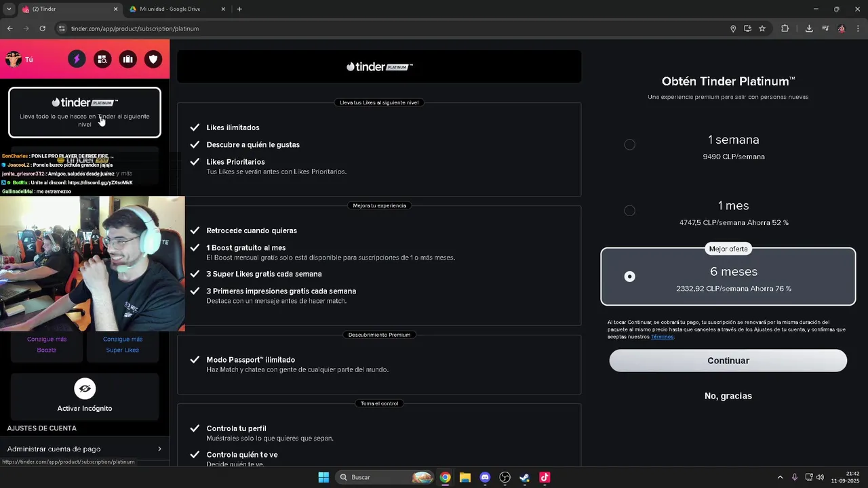The image size is (868, 488).
Task: Open the Explore search icon in sidebar header
Action: pyautogui.click(x=102, y=60)
